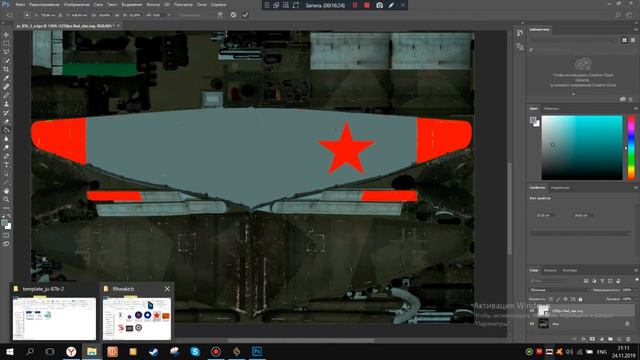This screenshot has height=360, width=640.
Task: Open the recorder menu icon
Action: (267, 5)
